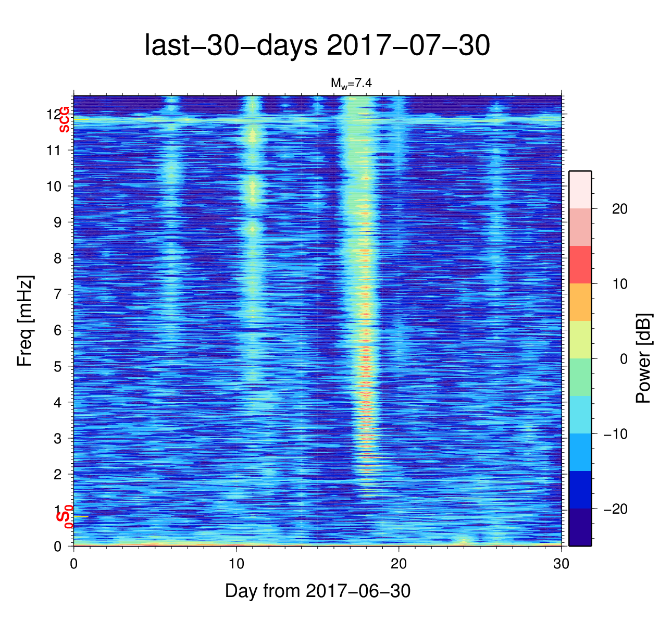Pick the palest pink top colorbar segment
The image size is (672, 620).
(x=580, y=190)
